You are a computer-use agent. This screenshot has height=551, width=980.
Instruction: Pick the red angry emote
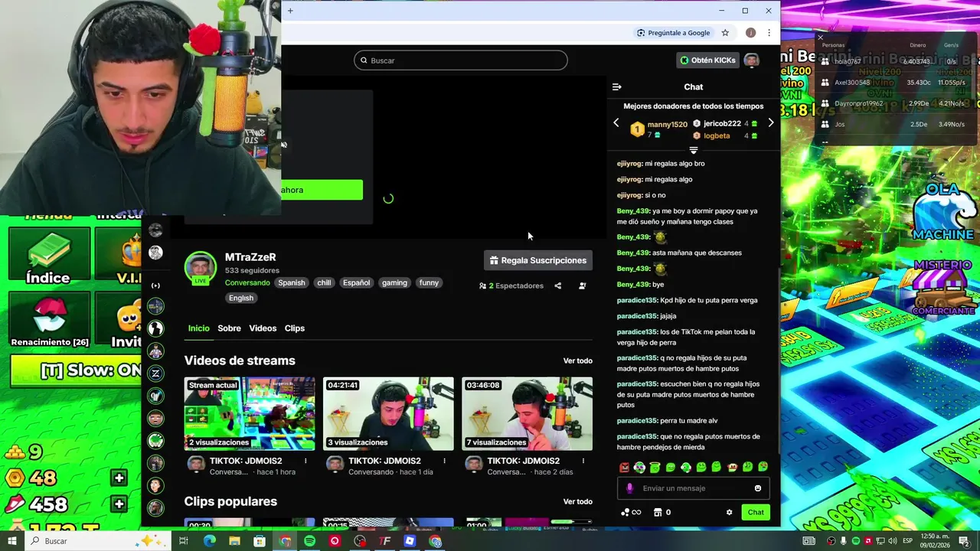click(624, 468)
